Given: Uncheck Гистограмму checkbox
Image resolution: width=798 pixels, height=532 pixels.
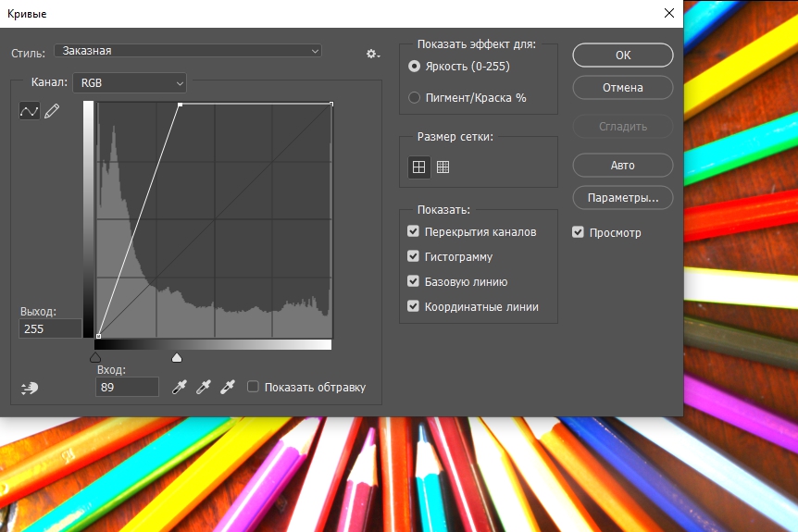Looking at the screenshot, I should point(413,256).
